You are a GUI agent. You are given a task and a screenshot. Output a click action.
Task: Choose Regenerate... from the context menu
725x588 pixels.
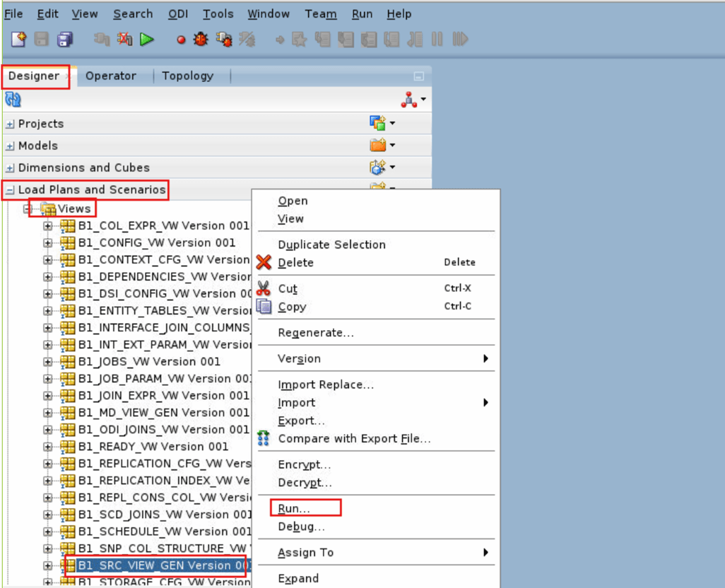316,333
